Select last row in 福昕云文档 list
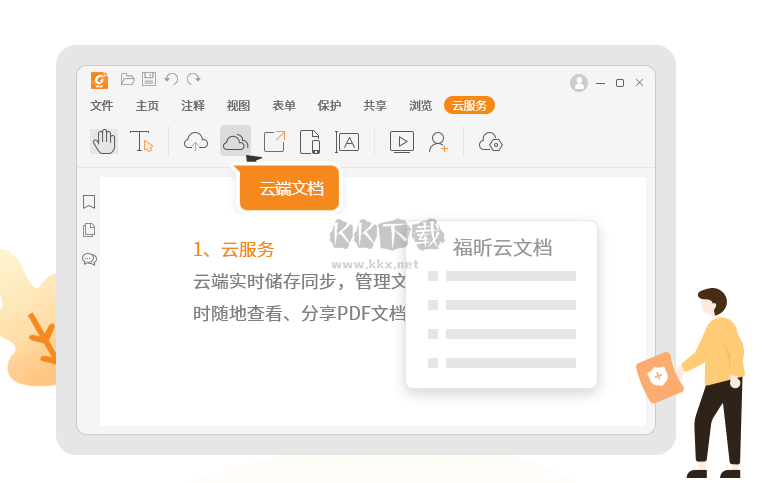 [502, 363]
